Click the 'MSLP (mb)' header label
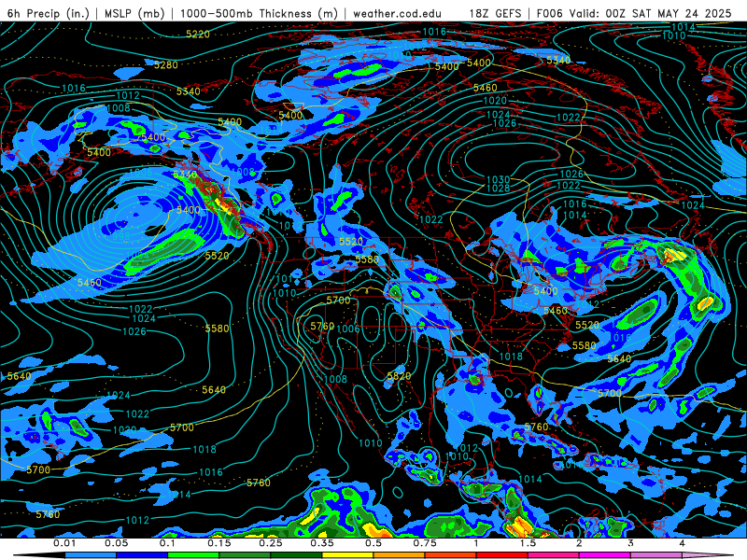The height and width of the screenshot is (560, 747). coord(134,13)
